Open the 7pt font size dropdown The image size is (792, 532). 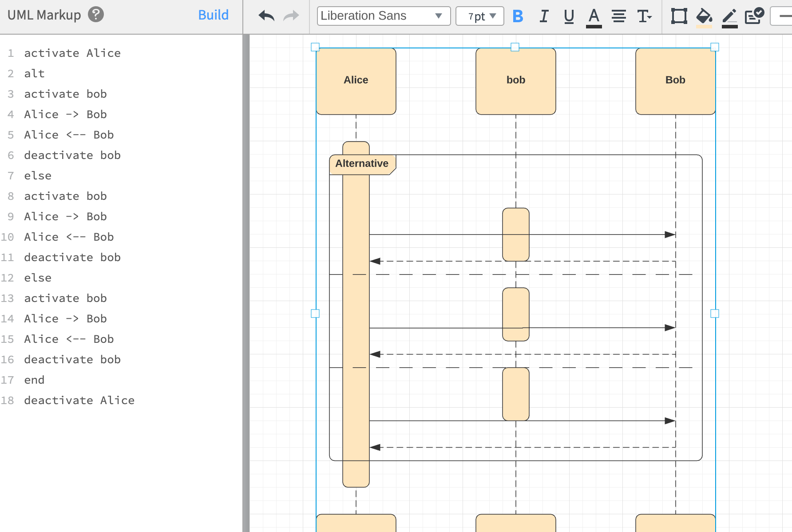point(480,16)
